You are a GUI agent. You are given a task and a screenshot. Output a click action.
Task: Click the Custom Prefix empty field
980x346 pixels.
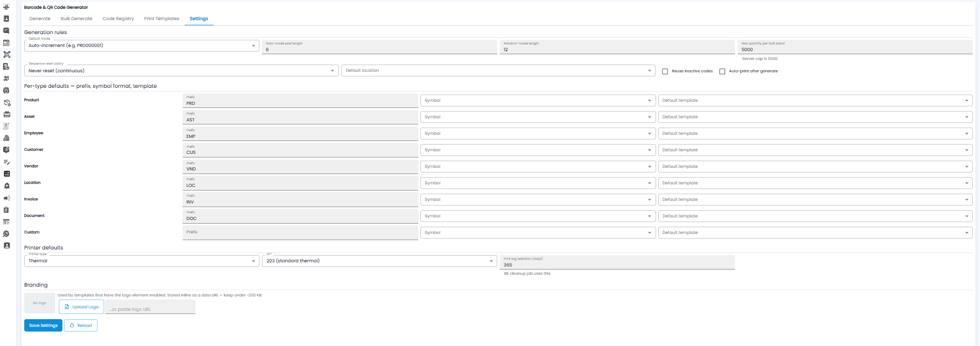click(300, 232)
